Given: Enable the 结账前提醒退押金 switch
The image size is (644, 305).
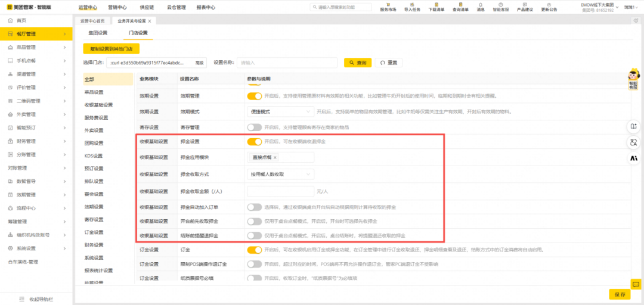Looking at the screenshot, I should (x=255, y=235).
